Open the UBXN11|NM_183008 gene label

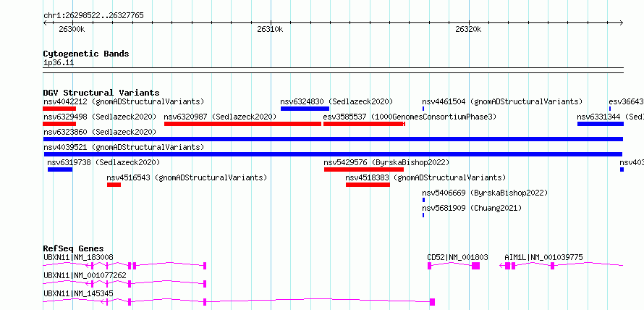tap(78, 257)
